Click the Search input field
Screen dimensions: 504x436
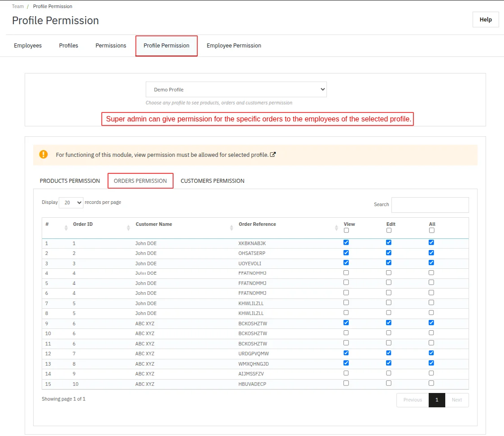pyautogui.click(x=430, y=205)
